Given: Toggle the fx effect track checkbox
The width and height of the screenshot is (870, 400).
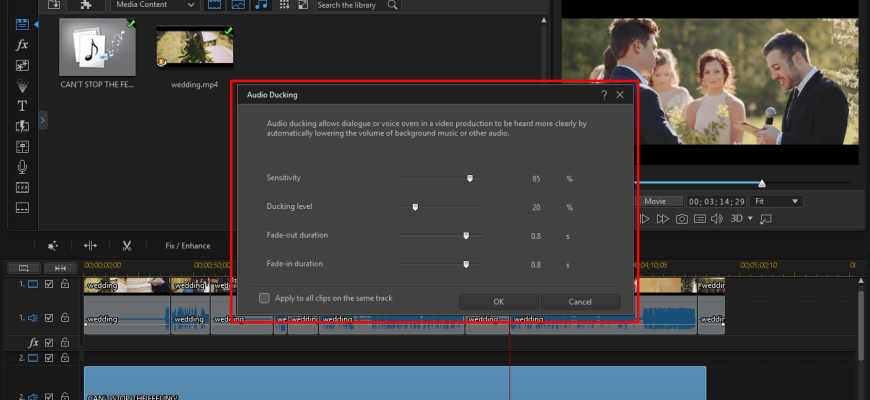Looking at the screenshot, I should point(49,342).
